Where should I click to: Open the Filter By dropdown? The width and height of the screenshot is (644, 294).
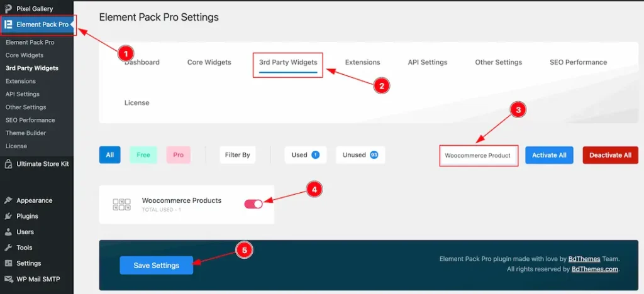[237, 155]
